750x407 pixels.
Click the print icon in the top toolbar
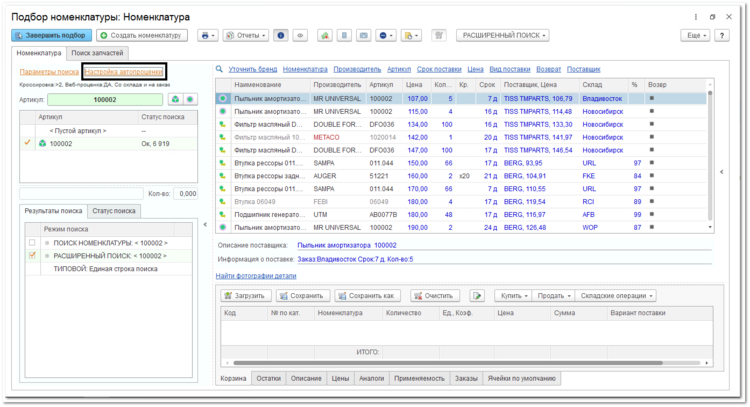pyautogui.click(x=208, y=35)
